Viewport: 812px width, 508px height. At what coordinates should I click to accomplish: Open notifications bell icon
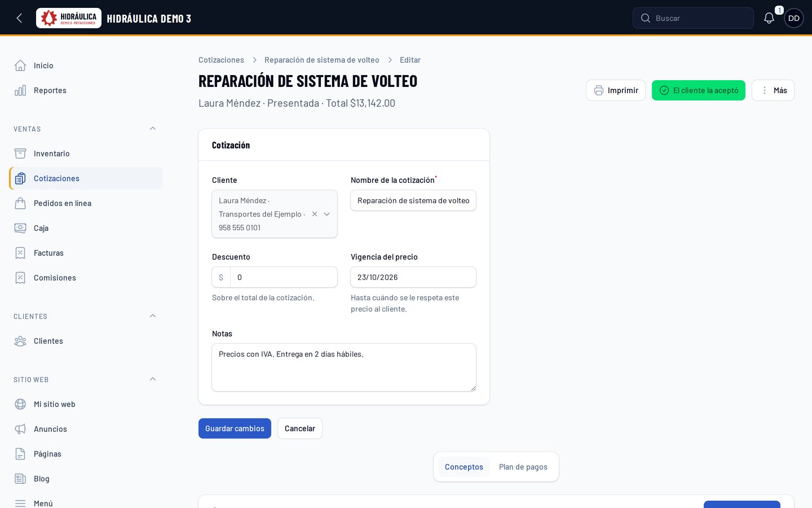click(769, 18)
